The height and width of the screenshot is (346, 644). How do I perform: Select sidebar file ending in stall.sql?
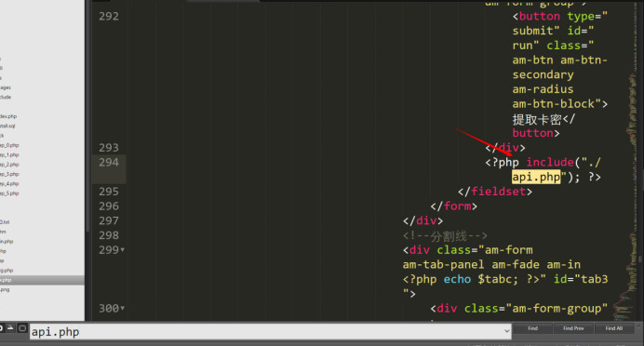point(7,126)
